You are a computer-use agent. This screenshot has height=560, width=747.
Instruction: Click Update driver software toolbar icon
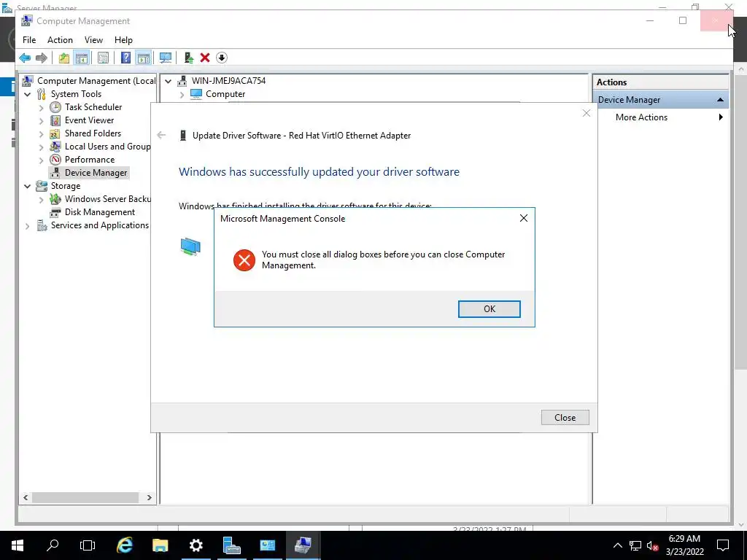tap(189, 58)
